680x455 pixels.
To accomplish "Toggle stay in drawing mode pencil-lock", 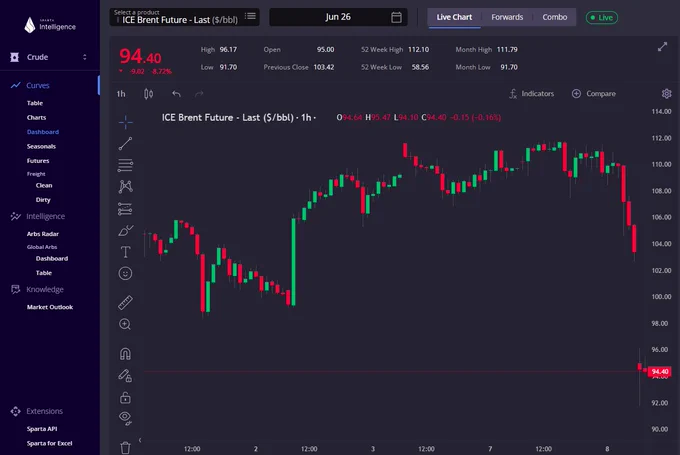I will coord(125,375).
